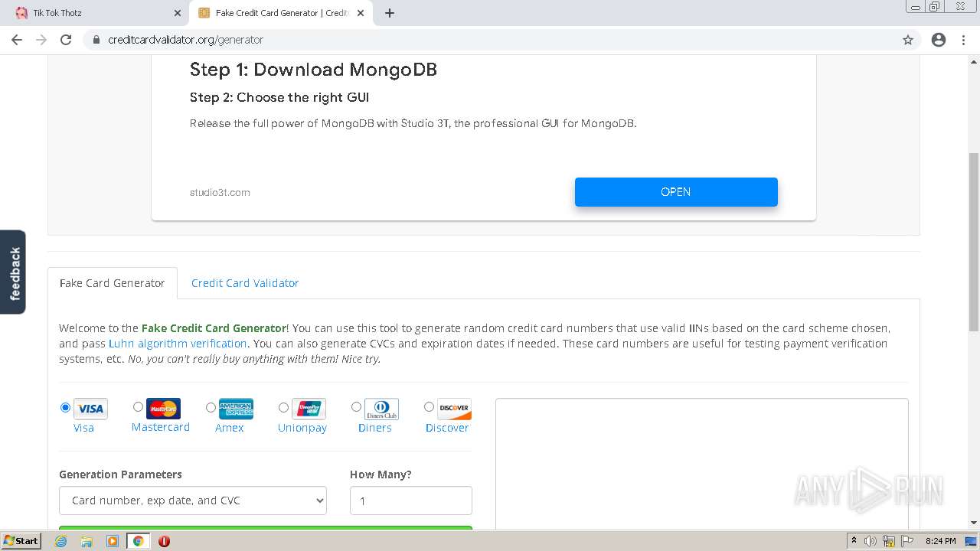Image resolution: width=980 pixels, height=551 pixels.
Task: Click the How Many input field
Action: pos(411,500)
